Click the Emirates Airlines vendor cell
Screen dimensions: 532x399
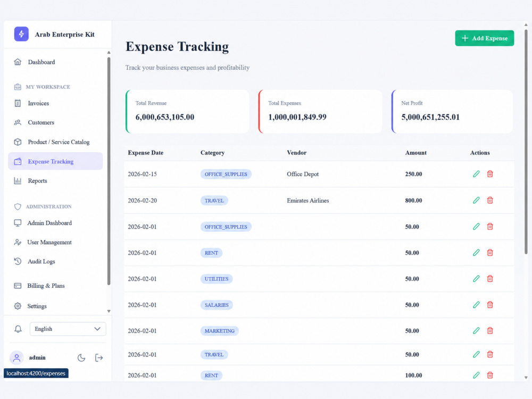point(307,201)
